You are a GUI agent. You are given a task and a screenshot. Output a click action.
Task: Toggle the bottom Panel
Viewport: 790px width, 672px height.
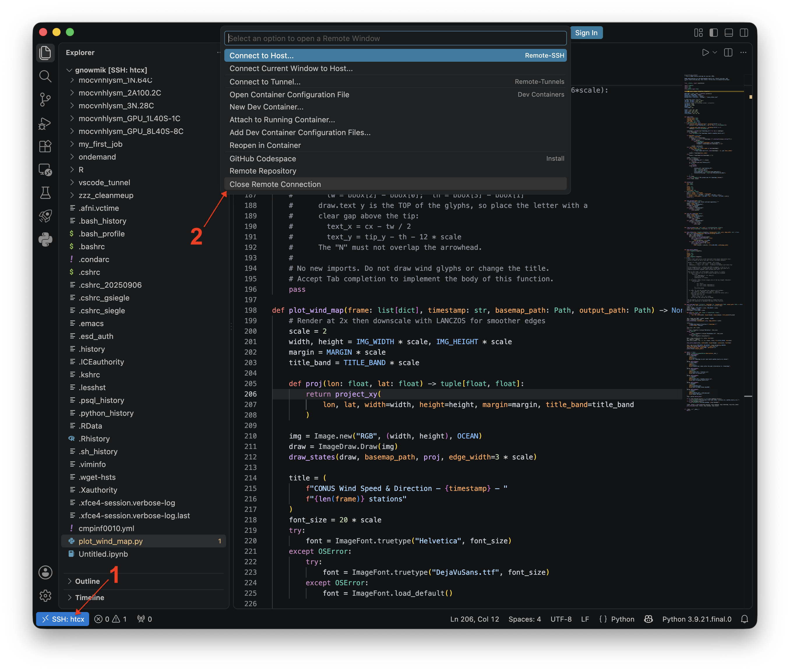click(729, 33)
